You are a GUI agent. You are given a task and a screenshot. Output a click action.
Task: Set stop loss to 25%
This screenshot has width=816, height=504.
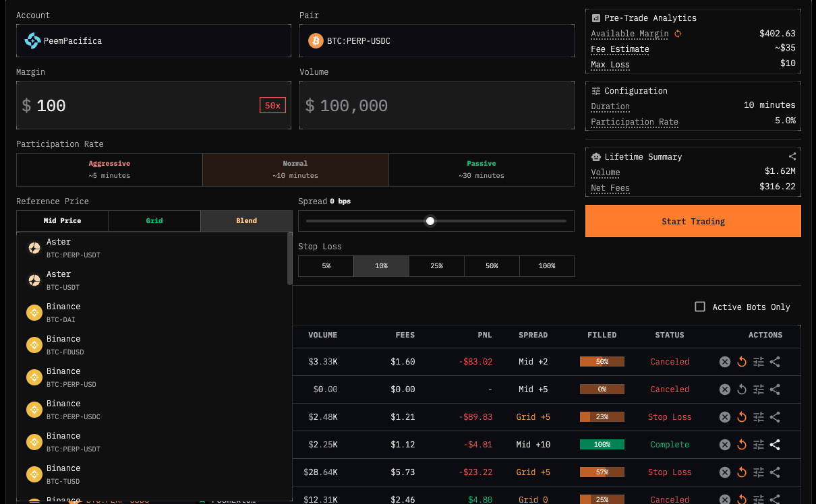tap(436, 266)
